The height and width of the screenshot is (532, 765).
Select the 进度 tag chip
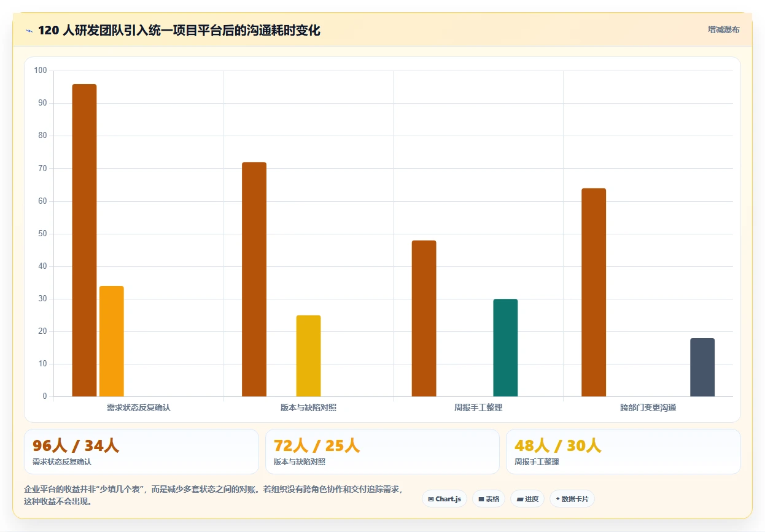[527, 499]
